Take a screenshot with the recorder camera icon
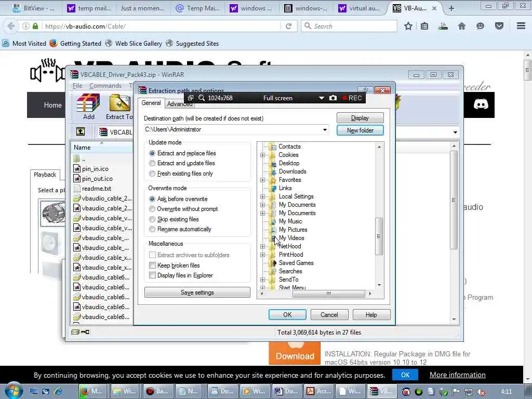The height and width of the screenshot is (399, 532). 333,98
